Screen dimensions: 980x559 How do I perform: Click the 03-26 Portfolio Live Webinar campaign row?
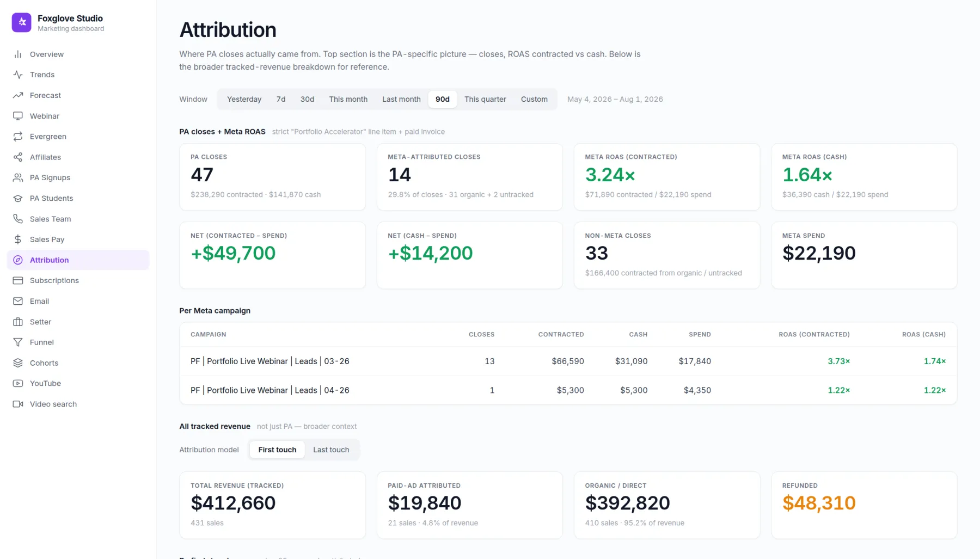point(568,361)
